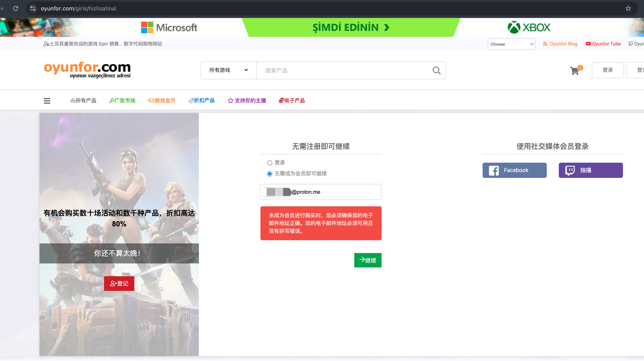Select the 登录 radio option
This screenshot has height=361, width=644.
269,163
